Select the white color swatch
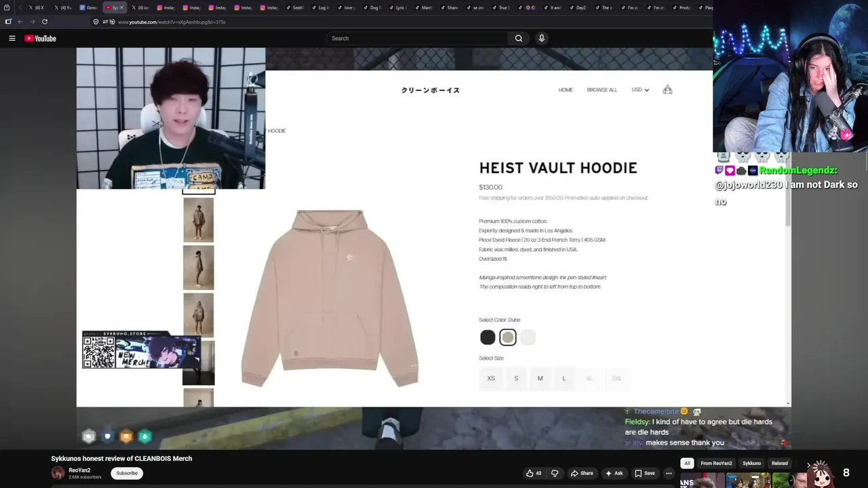Image resolution: width=868 pixels, height=488 pixels. 528,338
